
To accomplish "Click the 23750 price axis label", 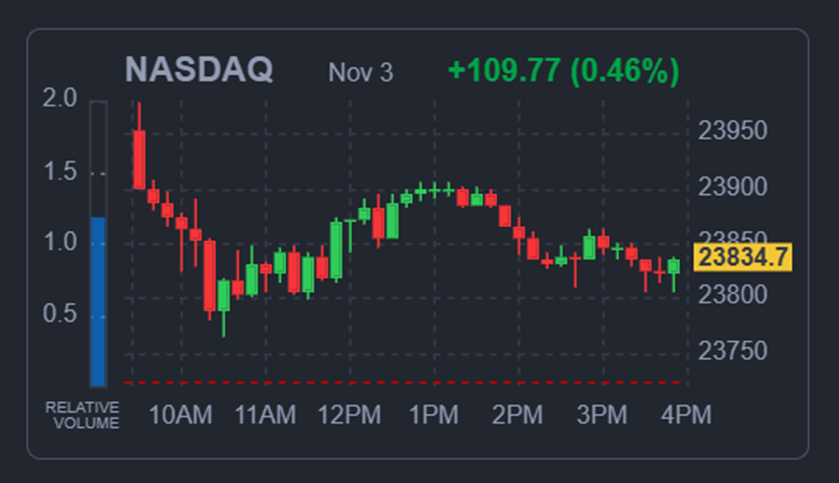I will (x=732, y=351).
